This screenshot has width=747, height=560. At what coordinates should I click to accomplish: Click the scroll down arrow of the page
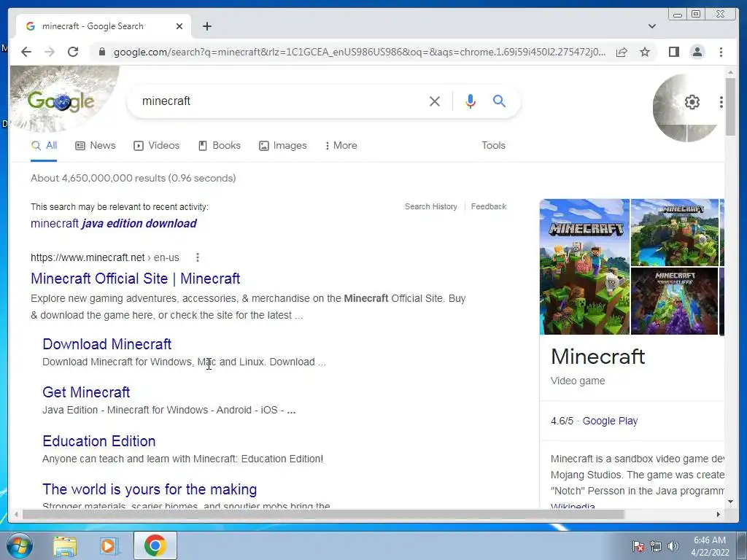pyautogui.click(x=731, y=502)
